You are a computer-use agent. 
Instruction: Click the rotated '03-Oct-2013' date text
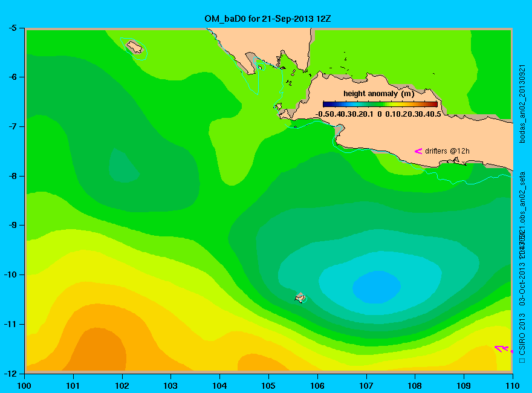[522, 285]
